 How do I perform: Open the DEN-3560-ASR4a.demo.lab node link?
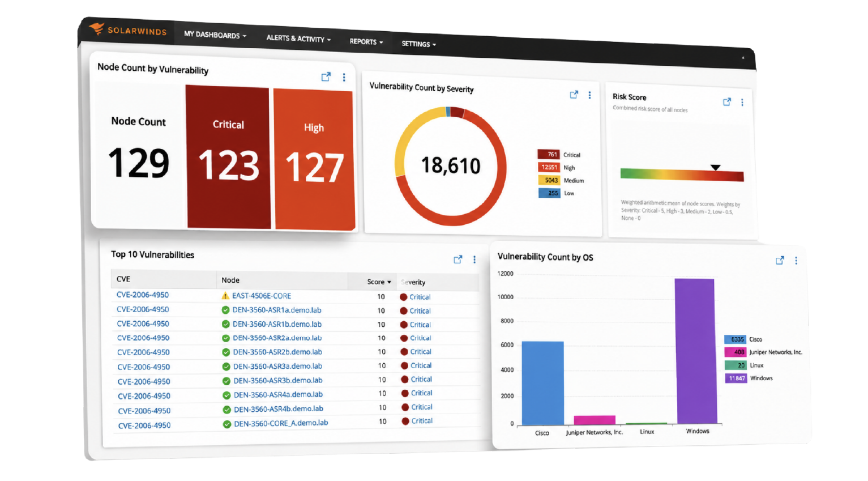click(x=278, y=394)
